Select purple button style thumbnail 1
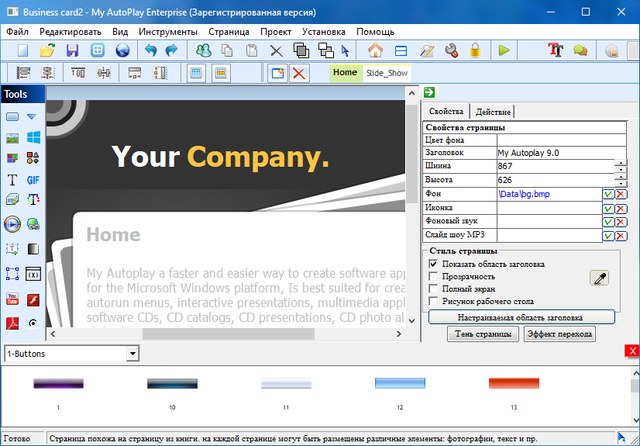This screenshot has height=446, width=640. (58, 384)
